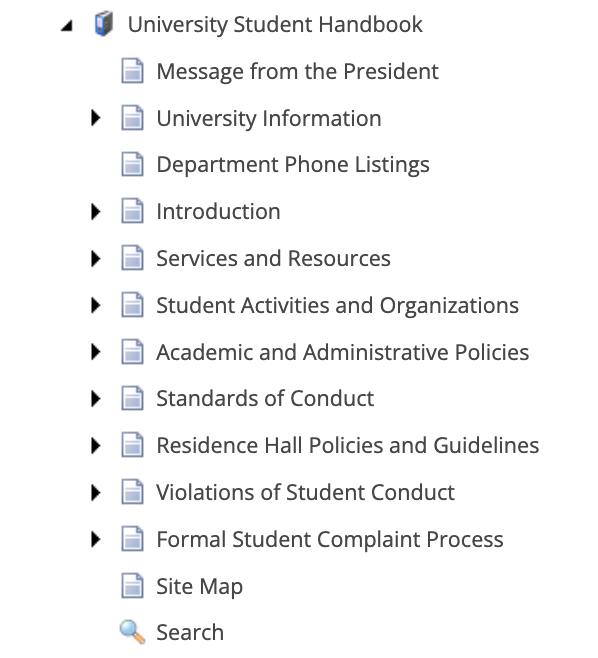Image resolution: width=598 pixels, height=658 pixels.
Task: Expand Residence Hall Policies and Guidelines node
Action: coord(96,446)
